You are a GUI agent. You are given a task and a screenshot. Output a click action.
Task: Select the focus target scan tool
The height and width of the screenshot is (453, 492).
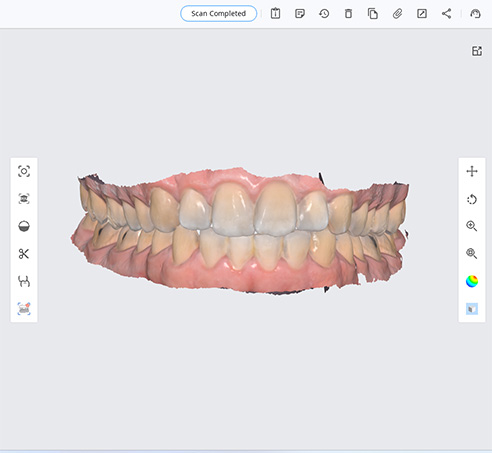[x=24, y=171]
